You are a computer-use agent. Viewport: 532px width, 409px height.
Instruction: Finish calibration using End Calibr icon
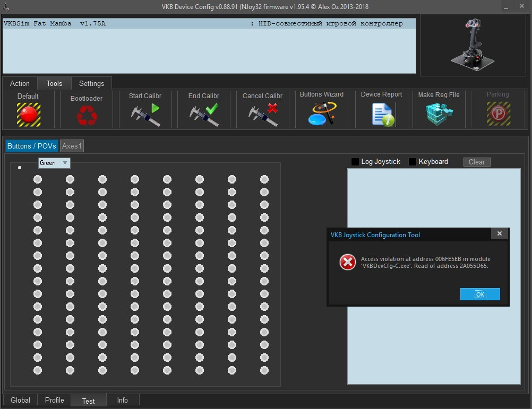pyautogui.click(x=204, y=114)
